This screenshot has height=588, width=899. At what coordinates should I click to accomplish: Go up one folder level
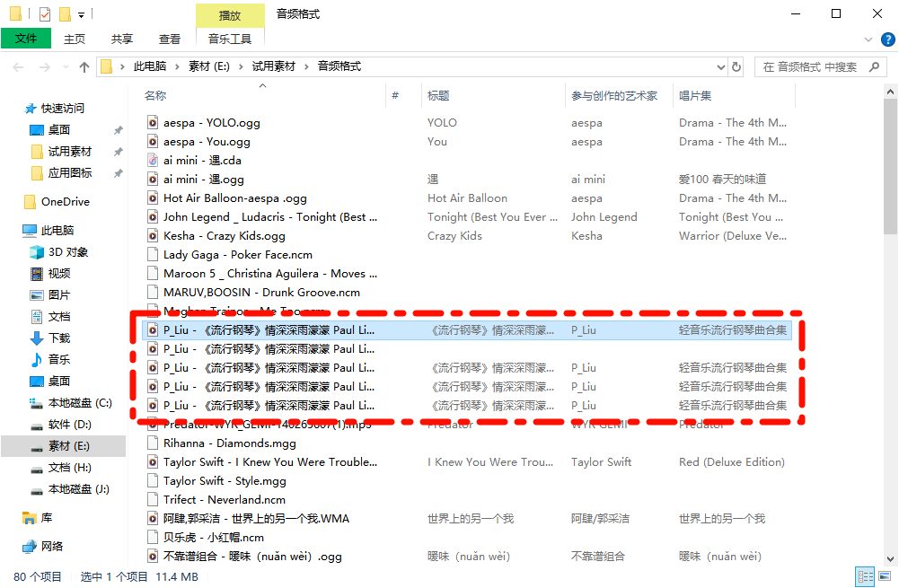84,67
